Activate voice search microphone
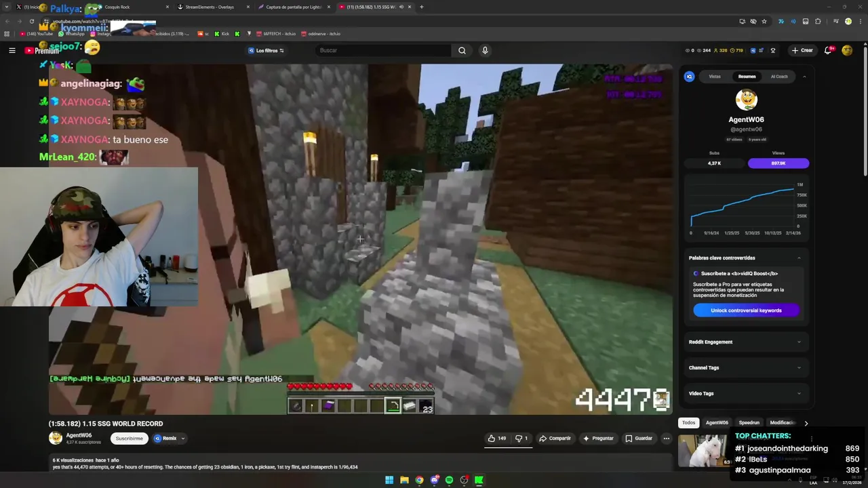This screenshot has height=488, width=868. (485, 50)
